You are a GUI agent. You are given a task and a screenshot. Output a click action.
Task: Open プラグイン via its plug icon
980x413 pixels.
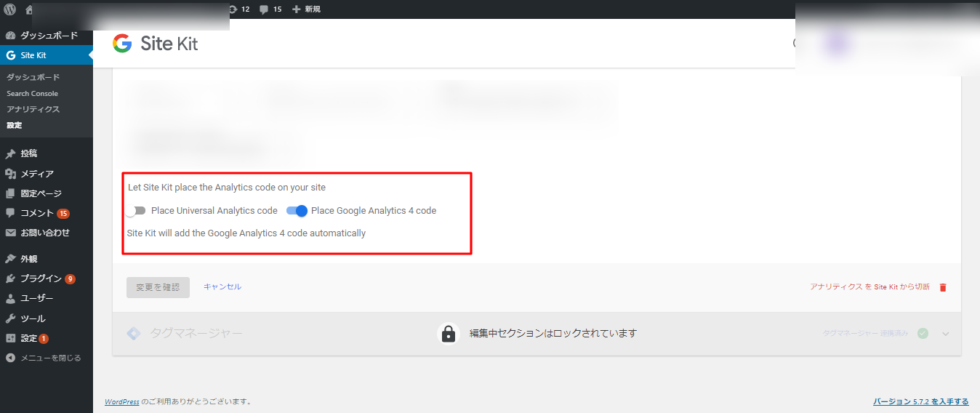pyautogui.click(x=10, y=278)
